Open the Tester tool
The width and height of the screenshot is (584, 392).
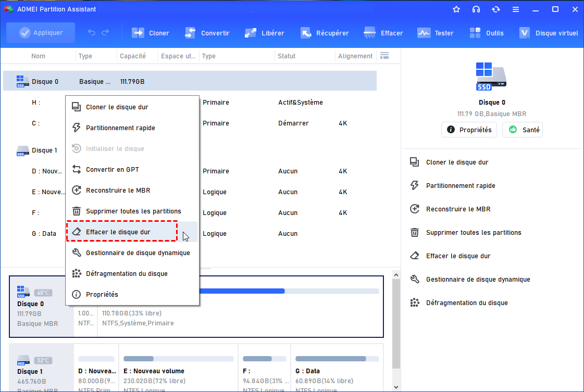click(x=424, y=33)
